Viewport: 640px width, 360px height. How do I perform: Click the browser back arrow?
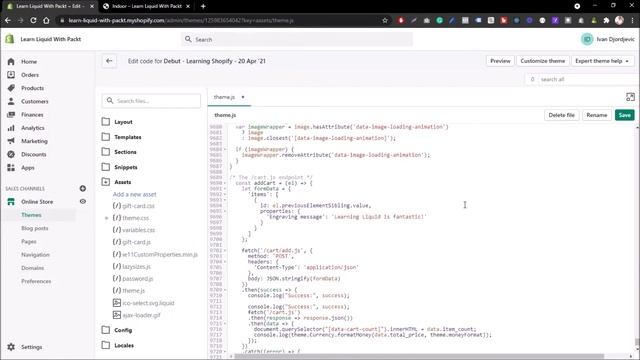[x=8, y=20]
